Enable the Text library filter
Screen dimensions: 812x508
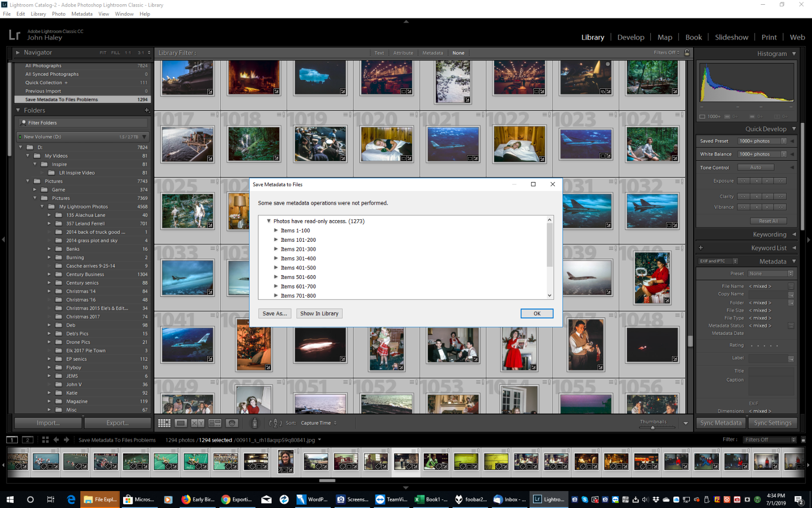379,53
